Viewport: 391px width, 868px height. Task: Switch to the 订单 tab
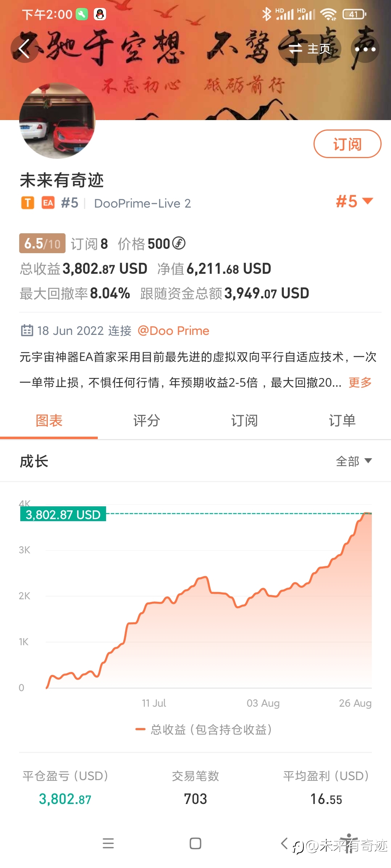click(x=342, y=421)
